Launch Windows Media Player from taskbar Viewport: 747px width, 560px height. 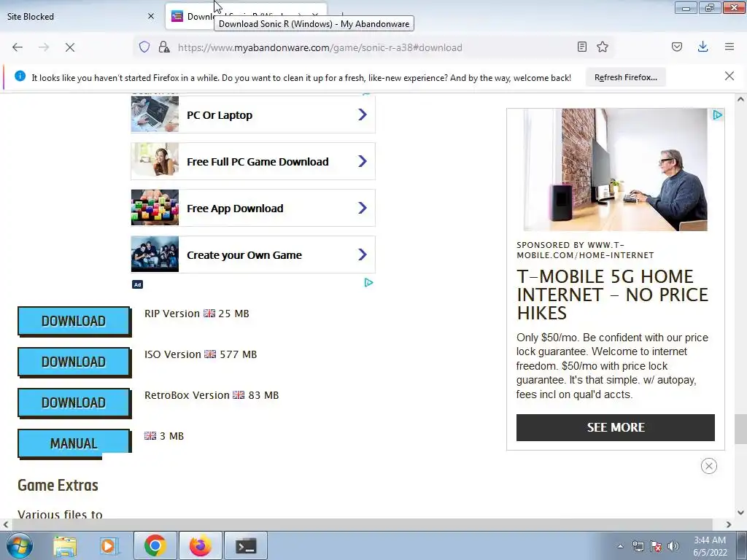(109, 545)
